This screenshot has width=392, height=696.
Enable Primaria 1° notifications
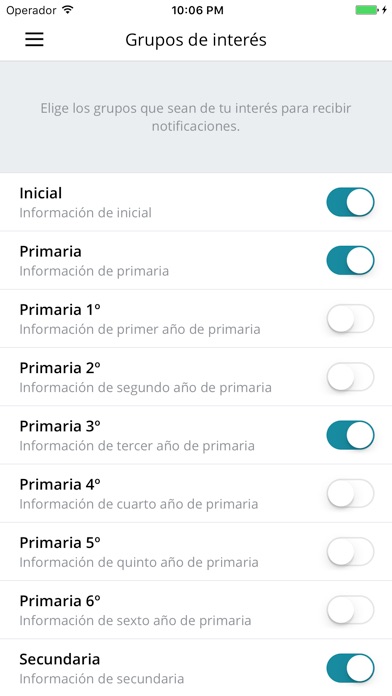coord(350,318)
